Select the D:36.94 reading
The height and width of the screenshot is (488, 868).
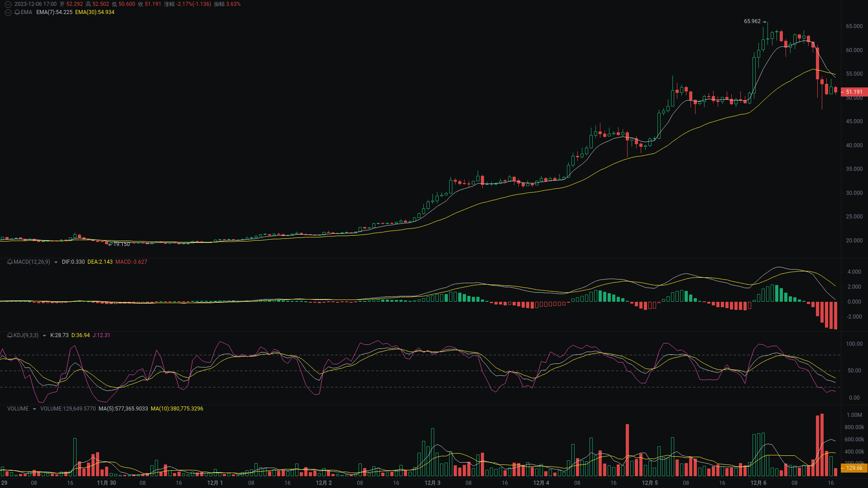(x=81, y=335)
